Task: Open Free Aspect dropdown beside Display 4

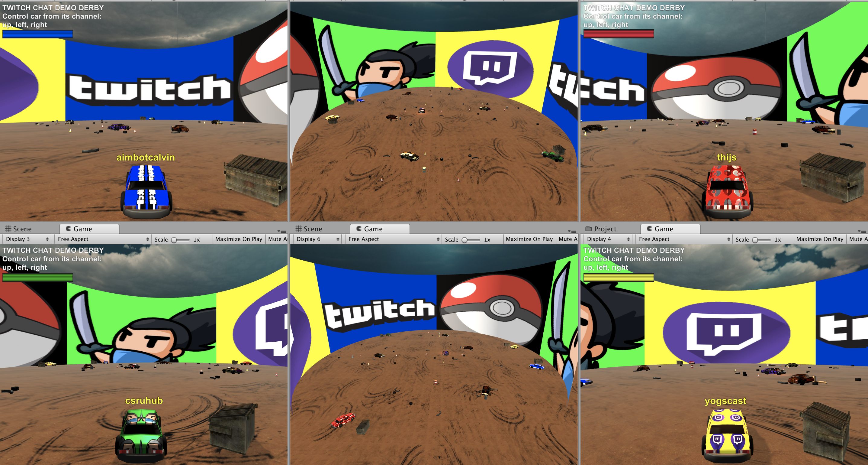Action: pyautogui.click(x=684, y=239)
